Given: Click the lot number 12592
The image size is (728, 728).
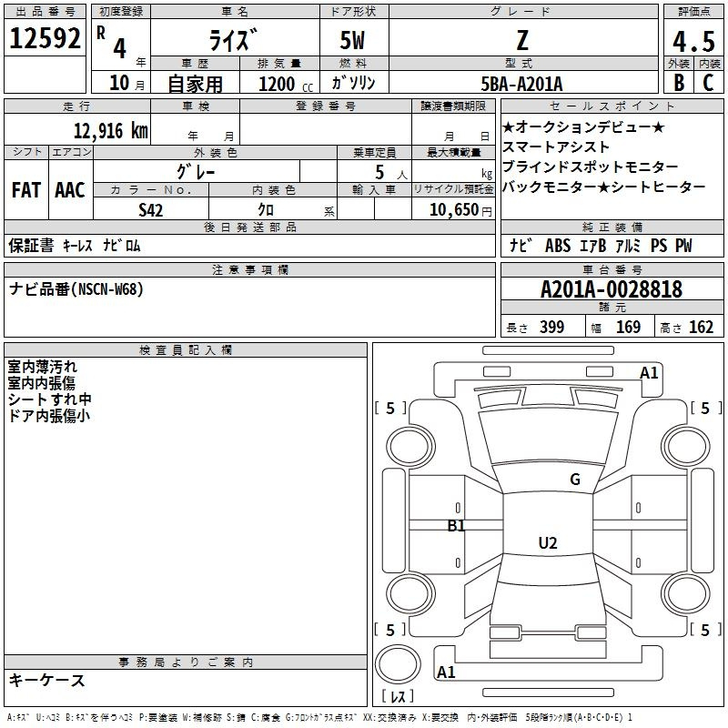Looking at the screenshot, I should (45, 39).
